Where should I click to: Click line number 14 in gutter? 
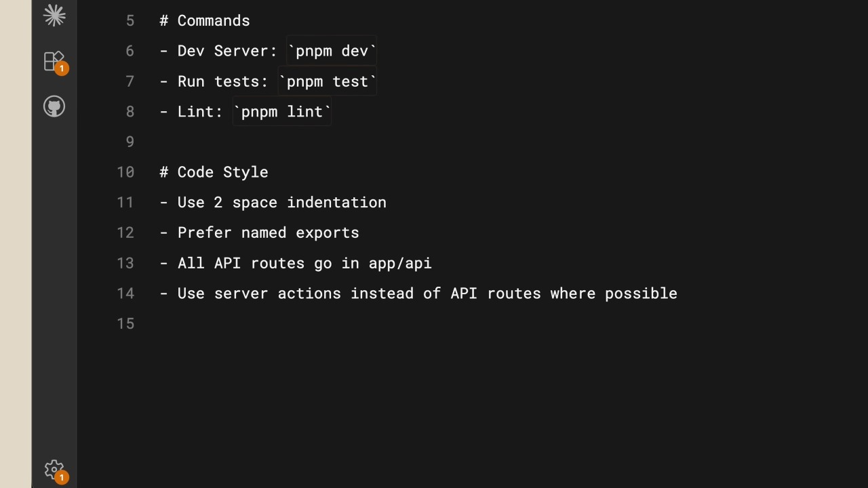click(125, 293)
